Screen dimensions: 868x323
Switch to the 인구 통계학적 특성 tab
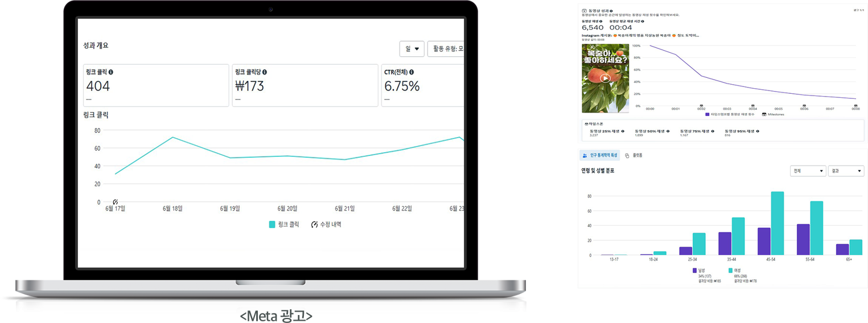pyautogui.click(x=599, y=155)
